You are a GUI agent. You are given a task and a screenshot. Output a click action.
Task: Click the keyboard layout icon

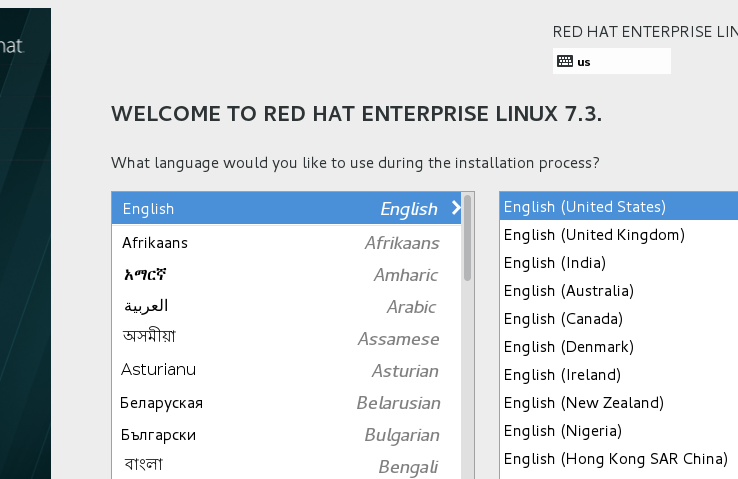[564, 61]
